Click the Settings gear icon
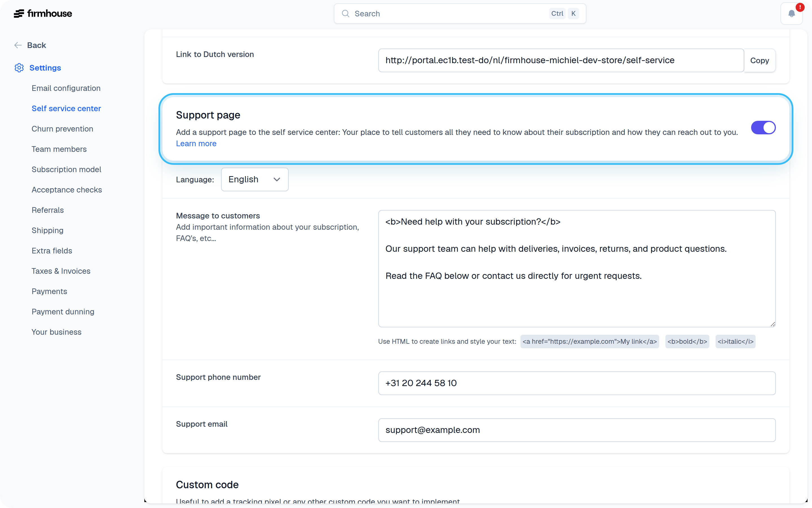 (19, 68)
